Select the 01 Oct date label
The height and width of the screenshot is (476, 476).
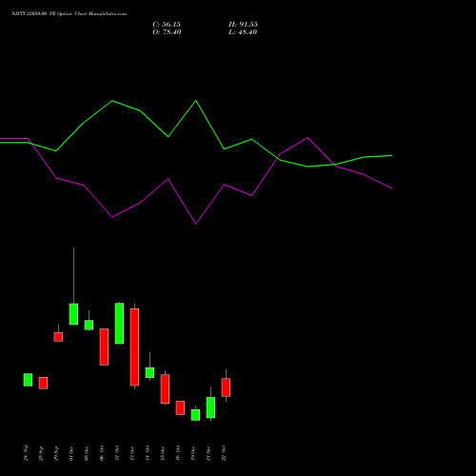(71, 453)
